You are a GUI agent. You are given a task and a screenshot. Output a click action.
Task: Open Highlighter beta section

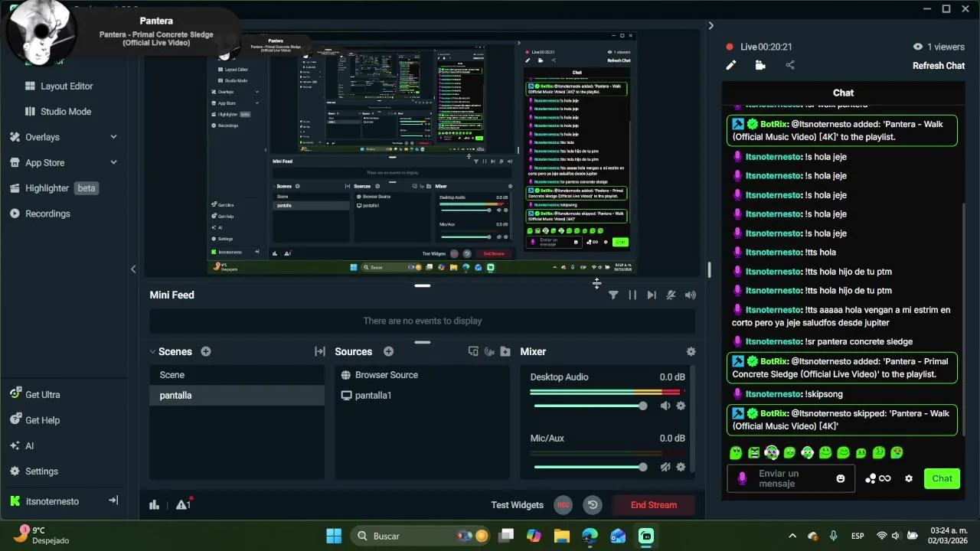point(54,188)
